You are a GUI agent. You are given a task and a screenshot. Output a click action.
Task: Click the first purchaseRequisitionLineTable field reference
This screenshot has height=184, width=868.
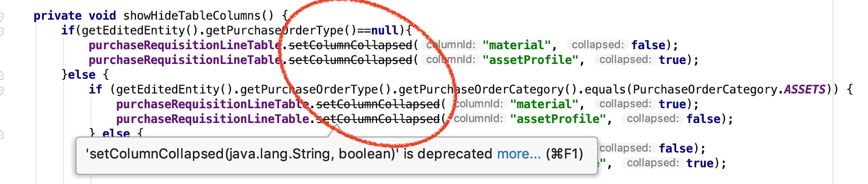pos(185,45)
